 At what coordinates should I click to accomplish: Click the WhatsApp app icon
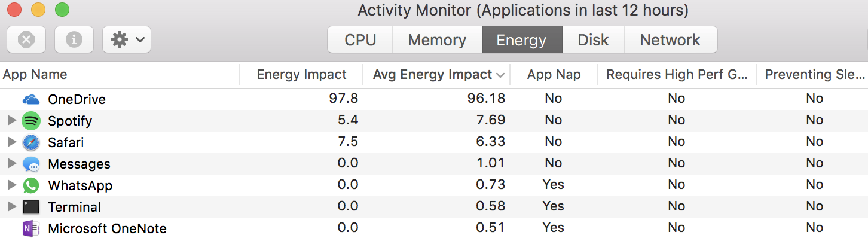click(31, 185)
